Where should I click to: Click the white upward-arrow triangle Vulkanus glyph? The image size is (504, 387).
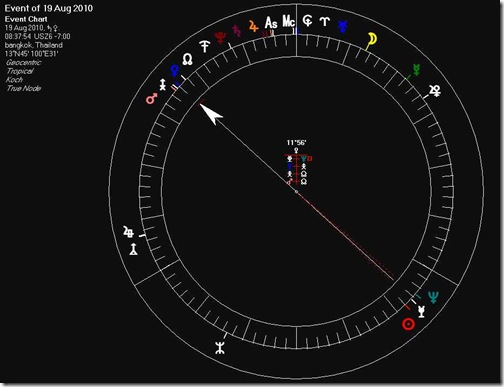133,249
